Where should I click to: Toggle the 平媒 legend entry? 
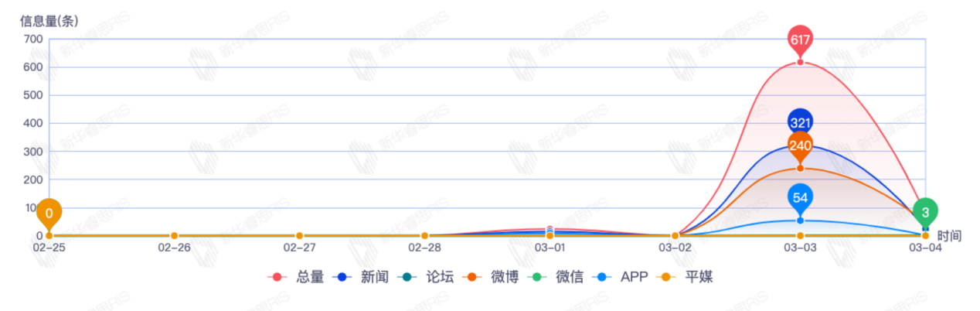click(x=685, y=276)
